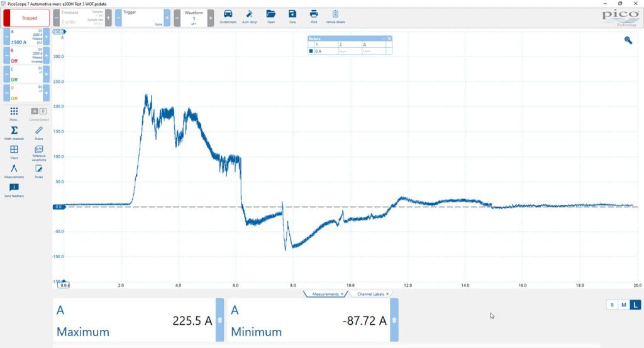Expand channel A range plus control
Screen dimensions: 644x348
point(47,37)
